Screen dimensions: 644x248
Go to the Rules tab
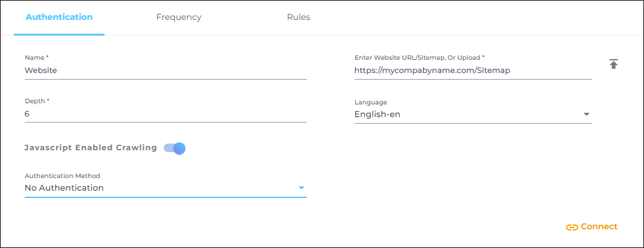click(x=298, y=17)
